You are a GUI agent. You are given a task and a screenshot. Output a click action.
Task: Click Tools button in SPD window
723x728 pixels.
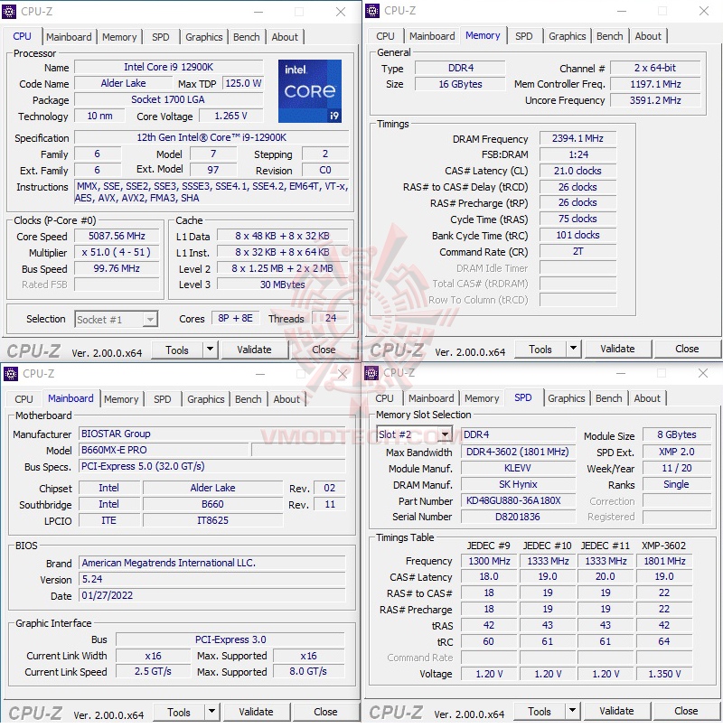(540, 711)
